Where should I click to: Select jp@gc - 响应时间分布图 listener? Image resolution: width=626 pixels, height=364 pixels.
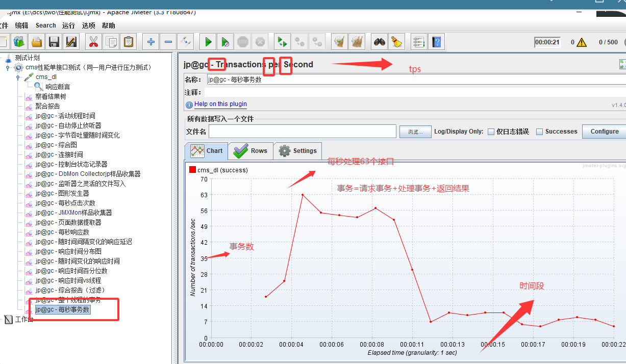tap(68, 251)
